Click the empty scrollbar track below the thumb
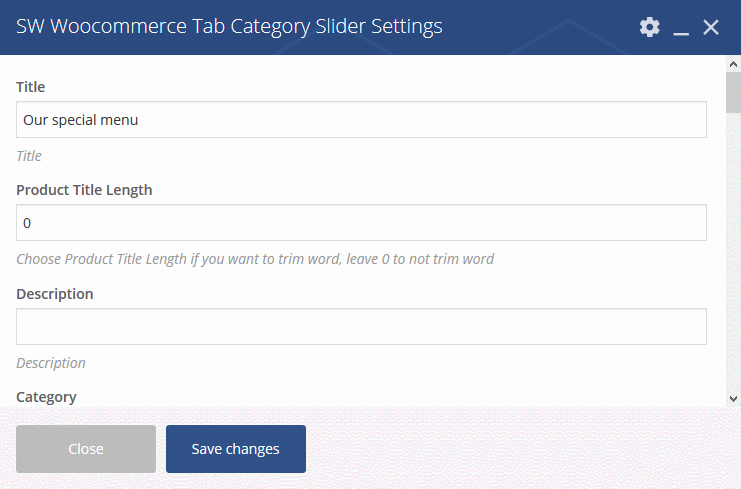The height and width of the screenshot is (489, 741). click(x=733, y=250)
